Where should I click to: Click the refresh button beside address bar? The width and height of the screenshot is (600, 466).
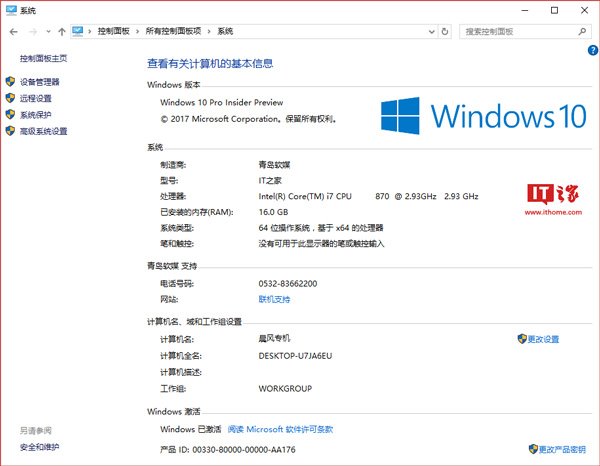[445, 32]
